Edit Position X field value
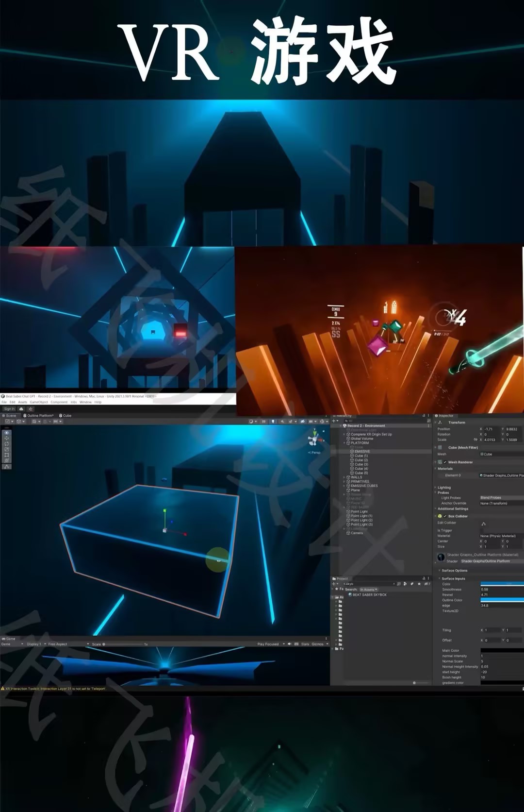Screen dimensions: 524x812 tap(492, 429)
